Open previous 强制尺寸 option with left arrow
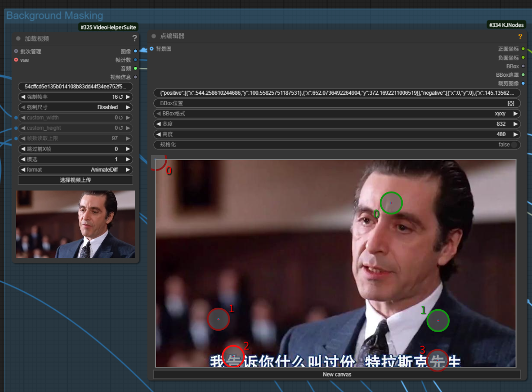 [23, 107]
